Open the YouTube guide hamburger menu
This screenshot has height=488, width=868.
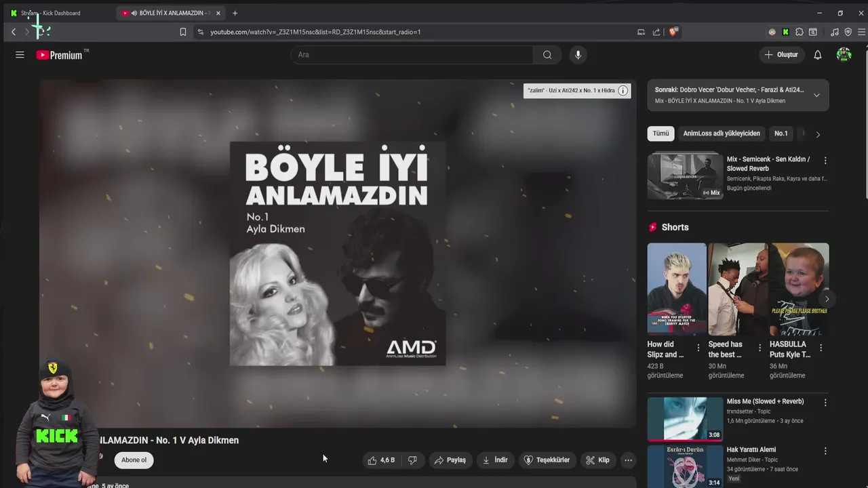20,55
